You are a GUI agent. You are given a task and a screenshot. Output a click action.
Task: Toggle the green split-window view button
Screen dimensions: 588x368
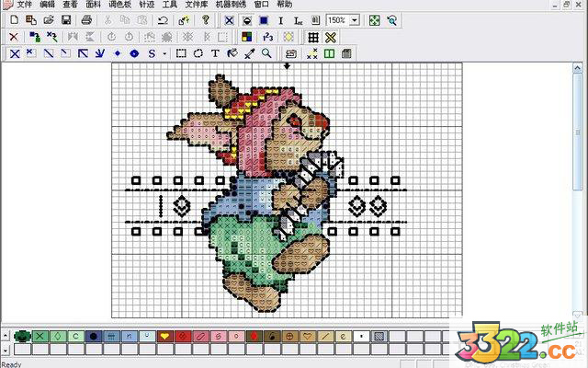point(329,53)
